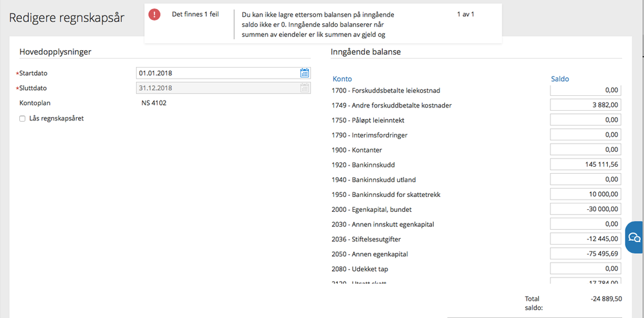Edit saldo for 2036 Stiftelsesutgifter
Viewport: 644px width, 318px height.
click(x=585, y=239)
